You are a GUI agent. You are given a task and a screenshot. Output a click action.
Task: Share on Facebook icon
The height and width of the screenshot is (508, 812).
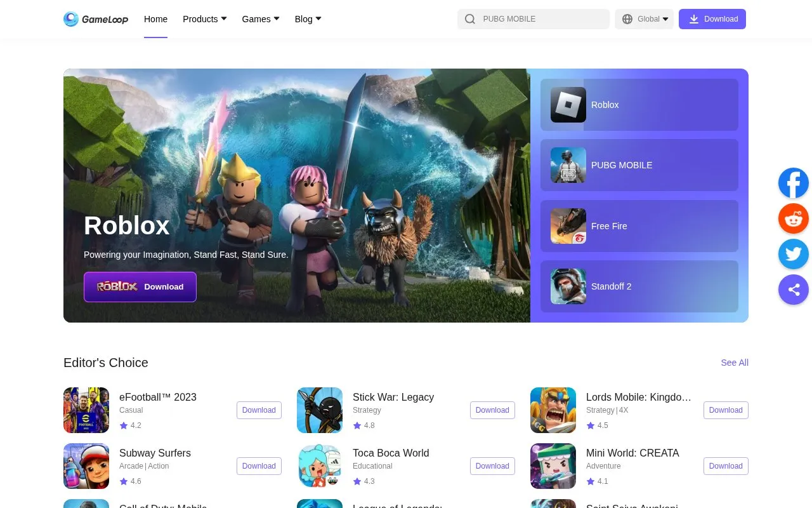(794, 184)
